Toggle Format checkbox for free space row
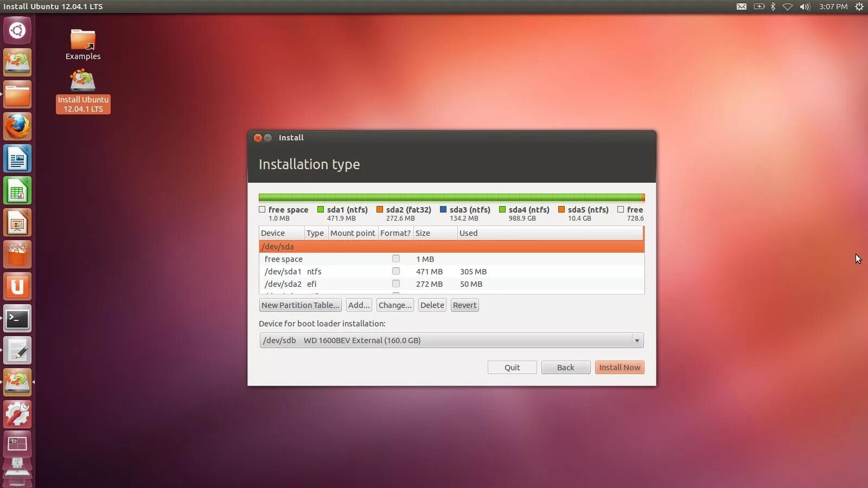This screenshot has height=488, width=868. pyautogui.click(x=396, y=259)
